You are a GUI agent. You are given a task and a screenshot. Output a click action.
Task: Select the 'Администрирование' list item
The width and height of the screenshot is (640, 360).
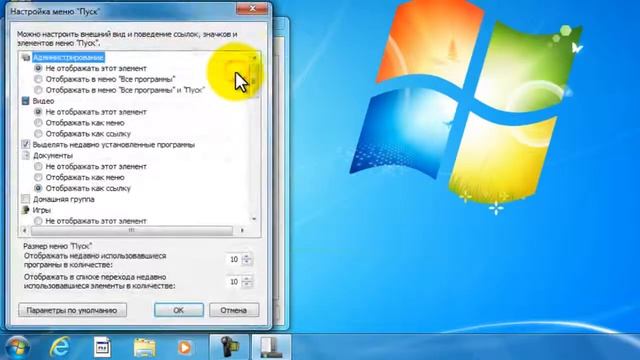(68, 58)
